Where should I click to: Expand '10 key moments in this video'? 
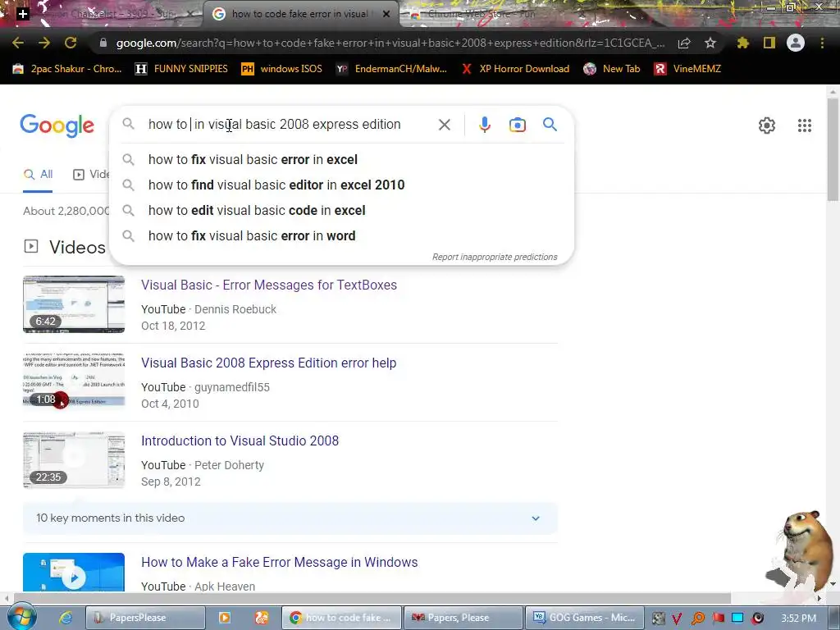[x=290, y=518]
